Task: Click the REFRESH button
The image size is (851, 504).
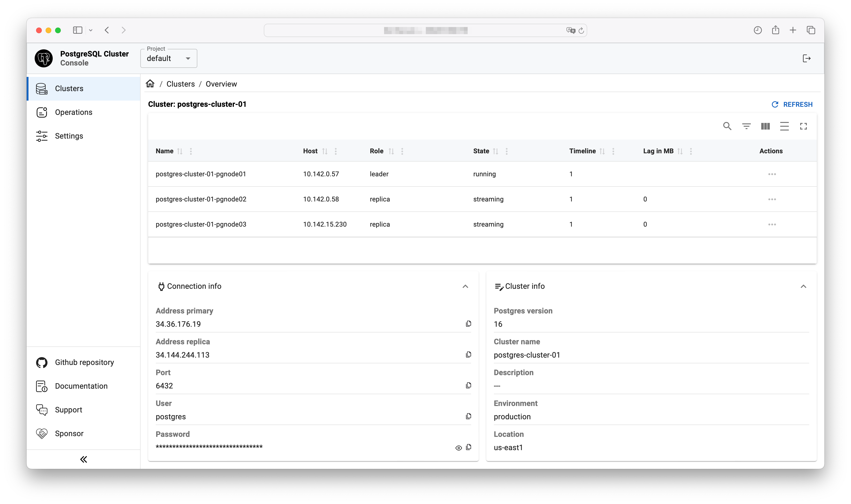Action: (x=792, y=104)
